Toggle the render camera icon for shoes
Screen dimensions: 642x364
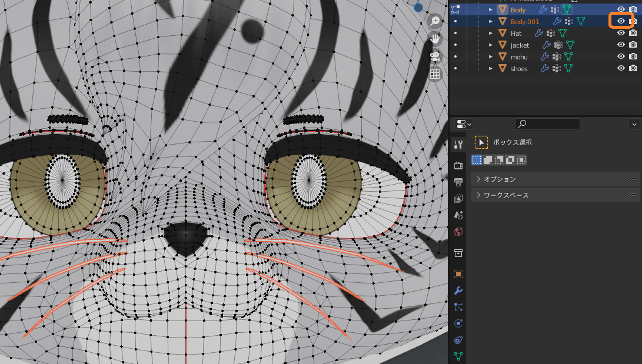pos(633,68)
